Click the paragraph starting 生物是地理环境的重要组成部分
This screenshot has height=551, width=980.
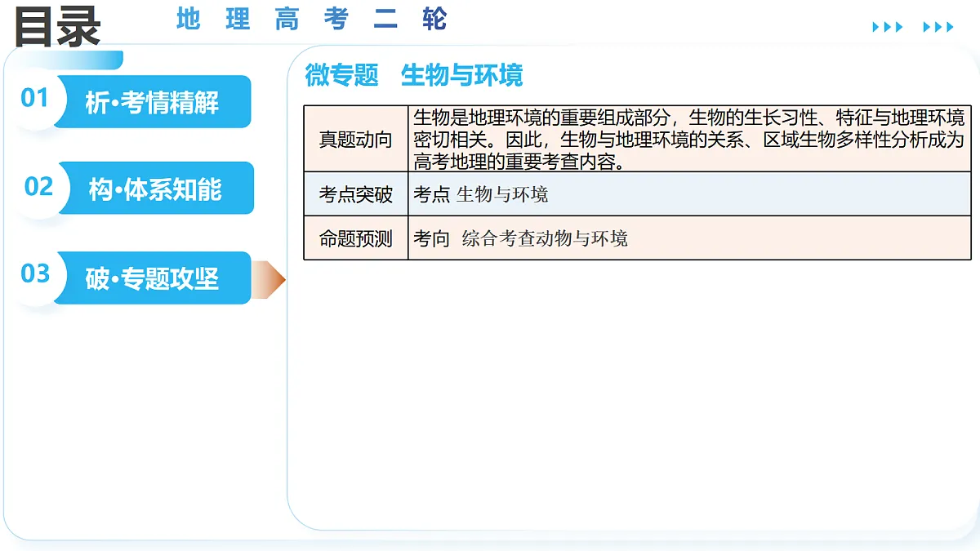[689, 139]
